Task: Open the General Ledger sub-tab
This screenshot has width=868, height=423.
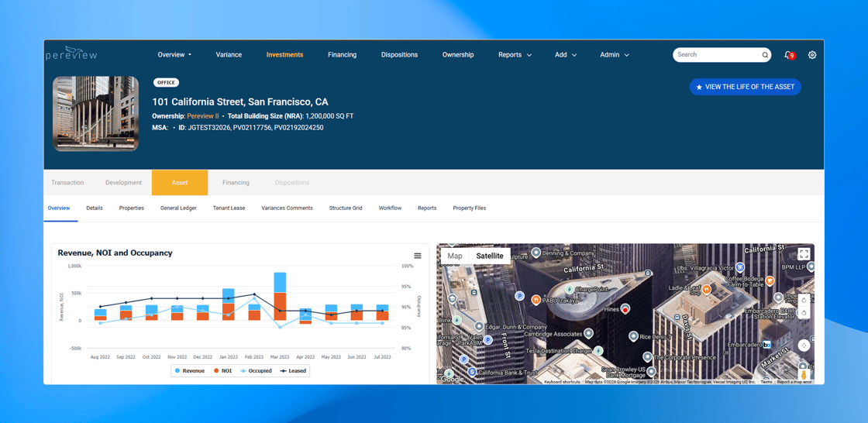Action: click(x=178, y=208)
